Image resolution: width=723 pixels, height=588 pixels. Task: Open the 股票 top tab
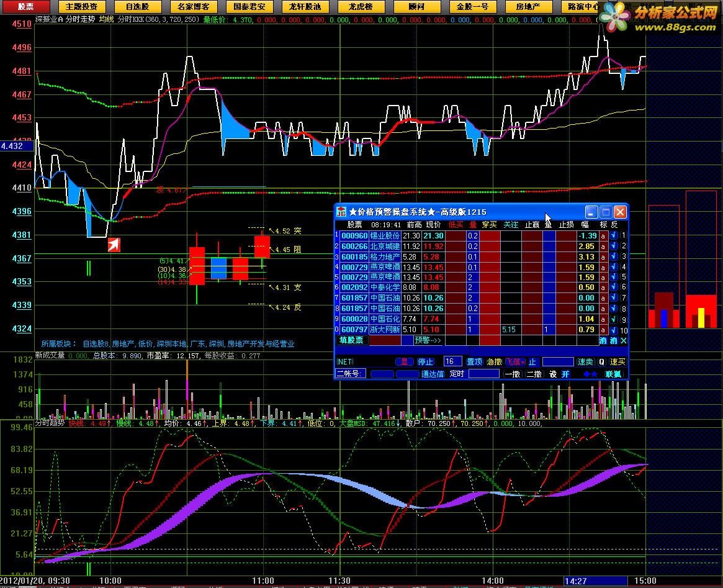(x=25, y=6)
